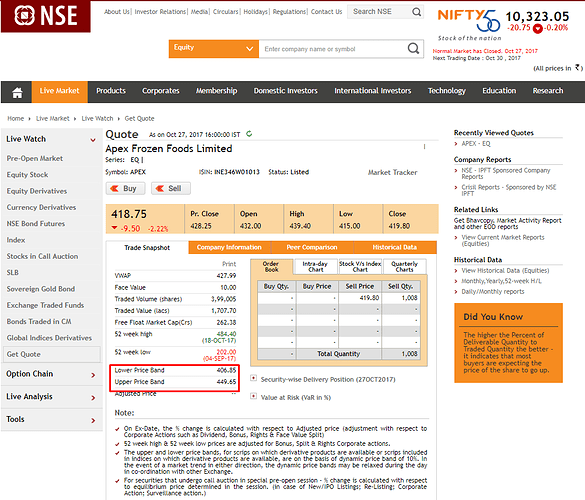
Task: Open Daily/Monthly reports link
Action: (492, 291)
